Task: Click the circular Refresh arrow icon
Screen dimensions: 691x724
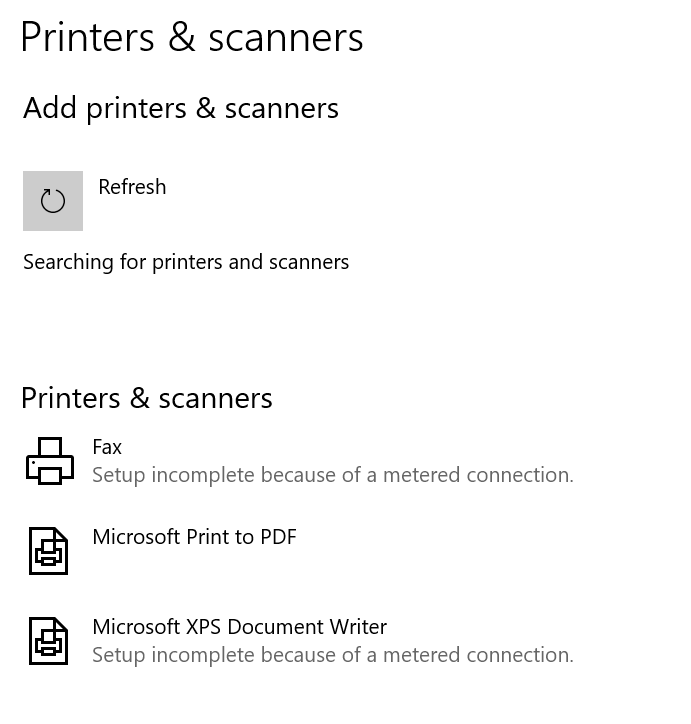Action: (x=53, y=201)
